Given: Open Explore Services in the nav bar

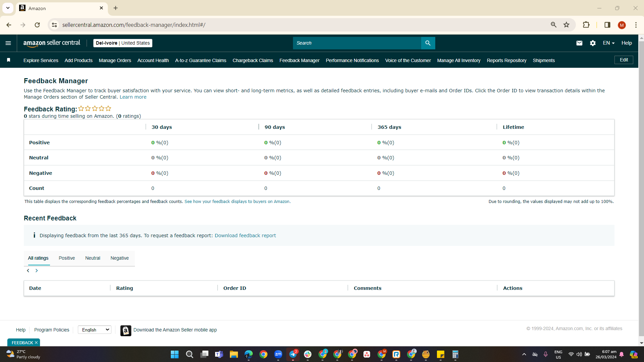Looking at the screenshot, I should (x=41, y=60).
